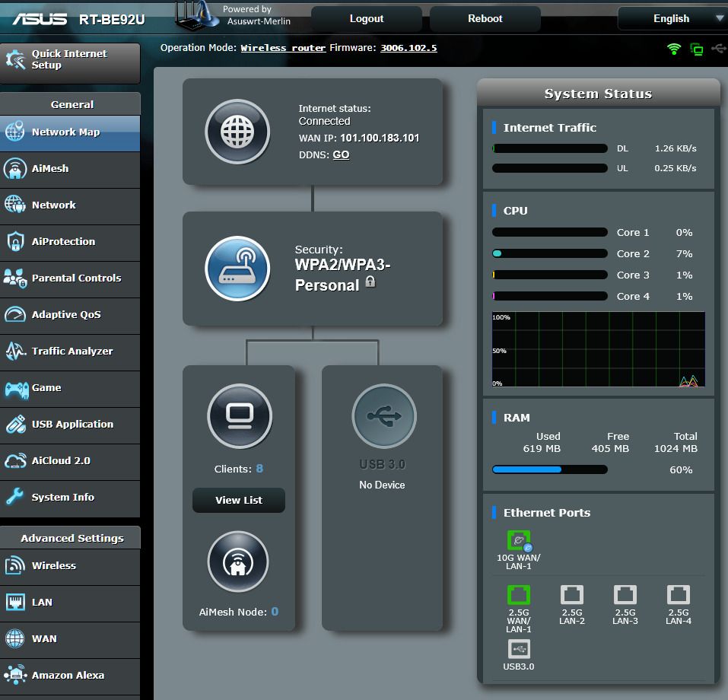This screenshot has height=700, width=728.
Task: Click the USB3.0 port icon
Action: pos(519,649)
